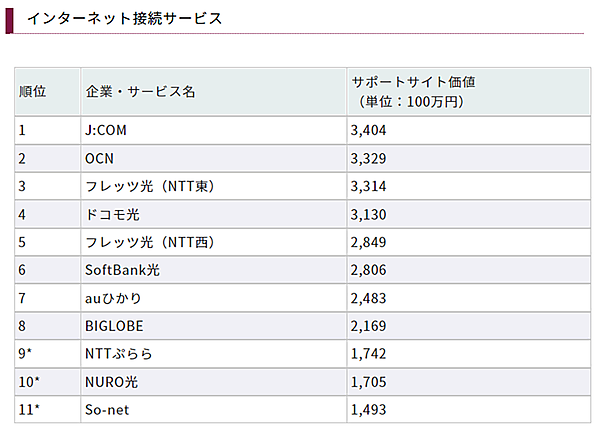Screen dimensions: 600x432
Task: Click the BIGLOBE service name
Action: (113, 326)
